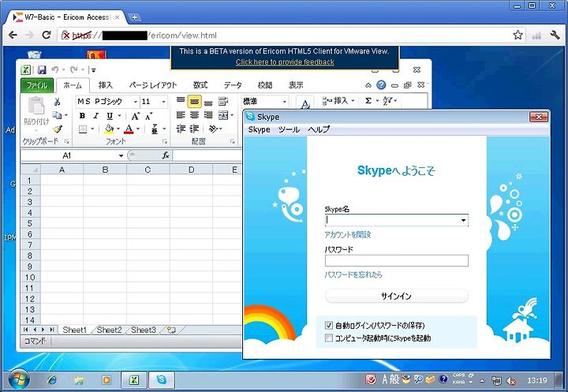Click the アカウントを開設 link
Viewport: 568px width, 392px height.
(x=348, y=235)
